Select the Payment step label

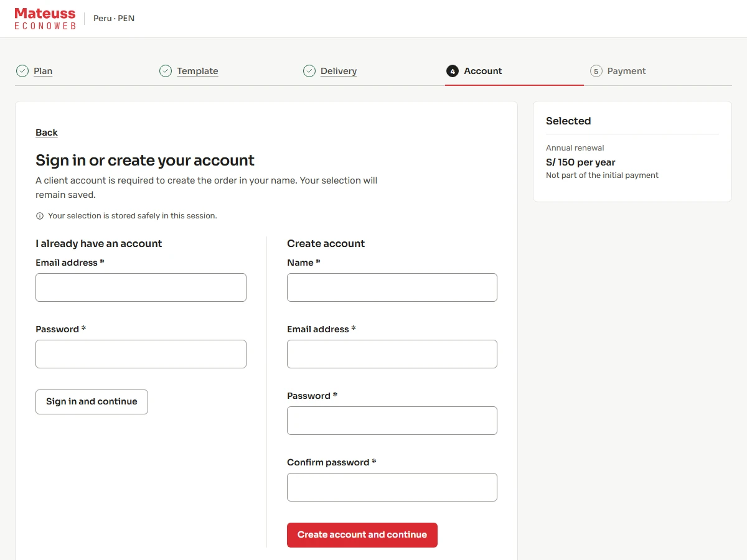pos(626,71)
